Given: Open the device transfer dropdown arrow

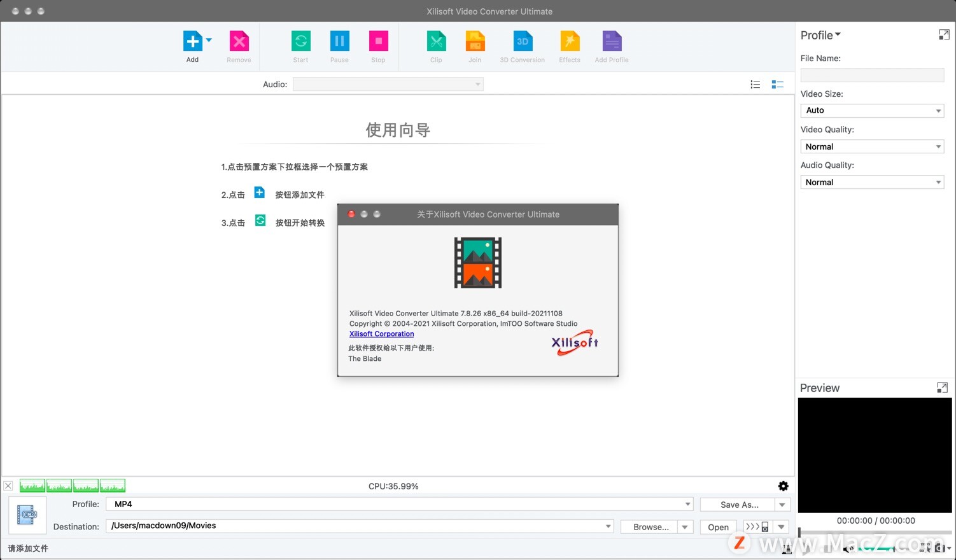Looking at the screenshot, I should pos(782,527).
